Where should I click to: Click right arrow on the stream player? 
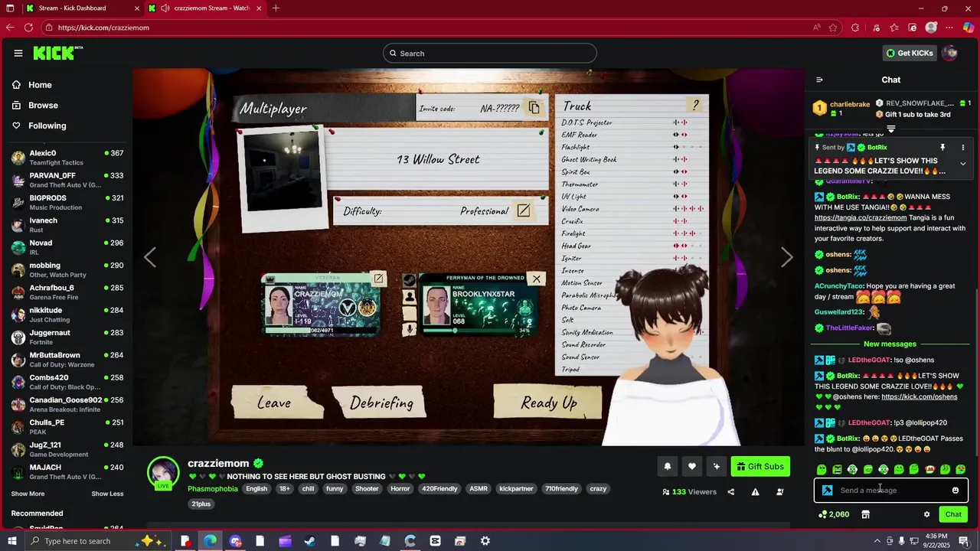(786, 258)
